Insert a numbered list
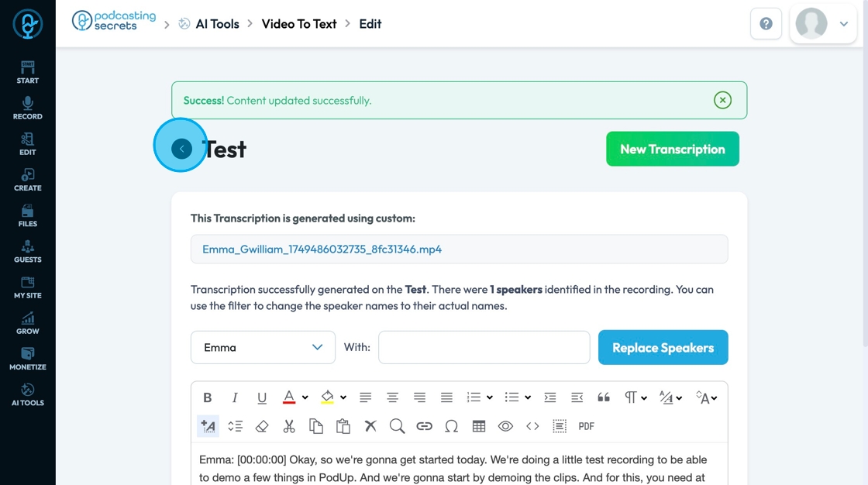The width and height of the screenshot is (868, 485). click(474, 397)
